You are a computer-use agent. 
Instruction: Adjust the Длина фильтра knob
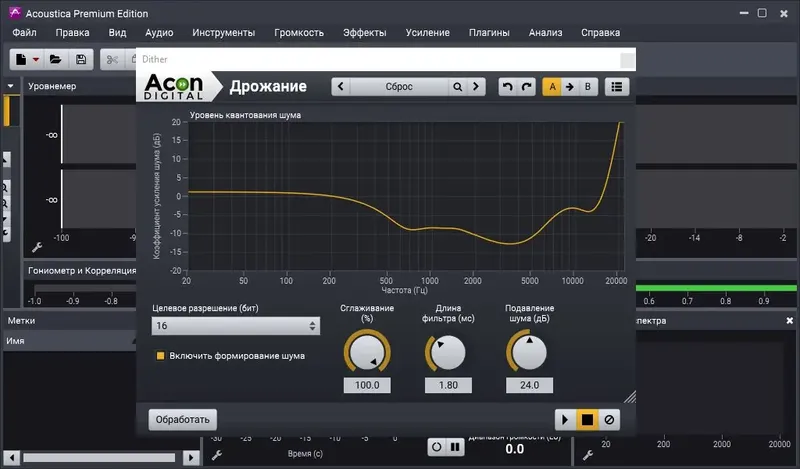(447, 352)
